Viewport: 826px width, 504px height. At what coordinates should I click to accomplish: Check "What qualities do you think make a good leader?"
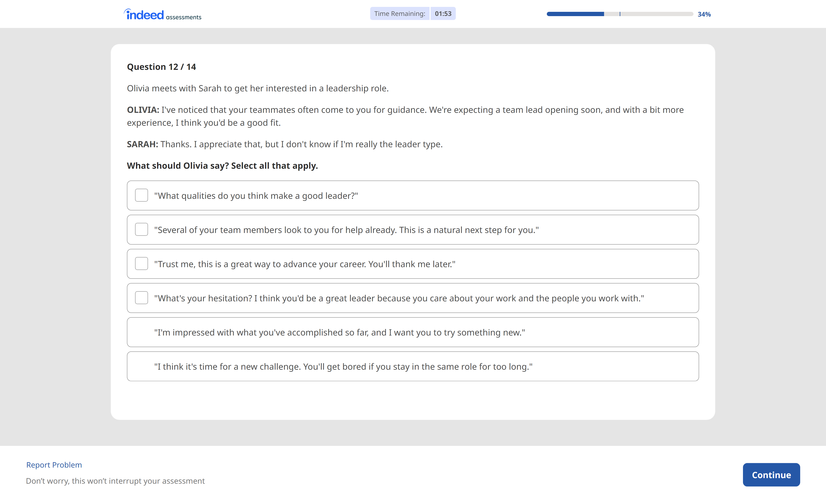(142, 195)
